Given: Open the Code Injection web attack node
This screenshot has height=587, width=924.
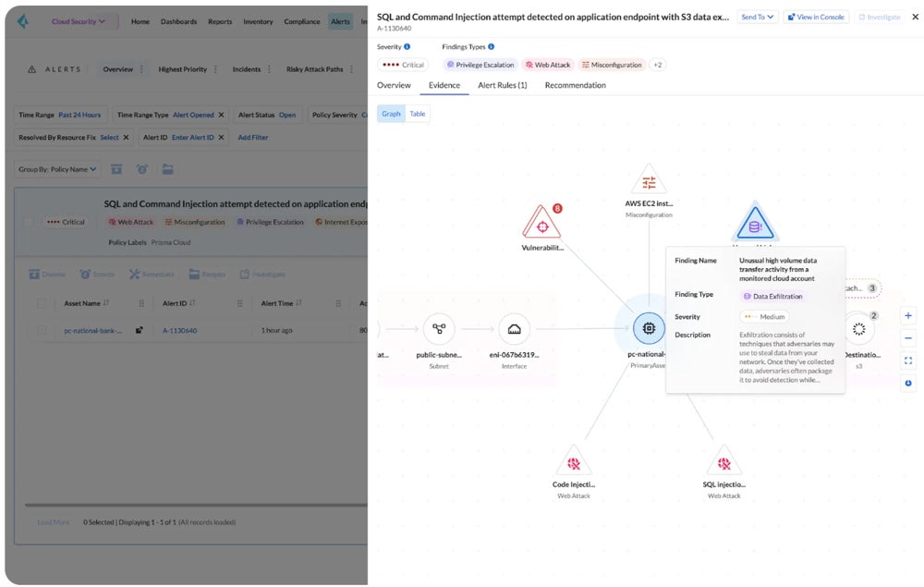Looking at the screenshot, I should click(x=573, y=461).
